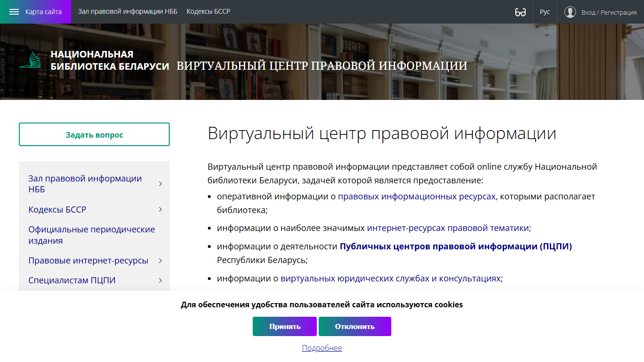Viewport: 644px width, 362px height.
Task: Expand the sidebar Кодексы БССР chevron
Action: pos(160,209)
